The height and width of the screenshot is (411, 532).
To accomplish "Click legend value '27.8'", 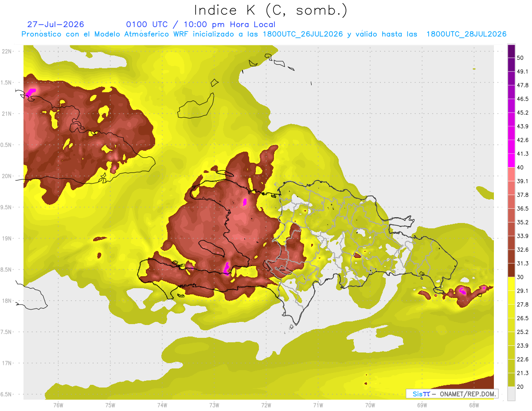I will 523,304.
